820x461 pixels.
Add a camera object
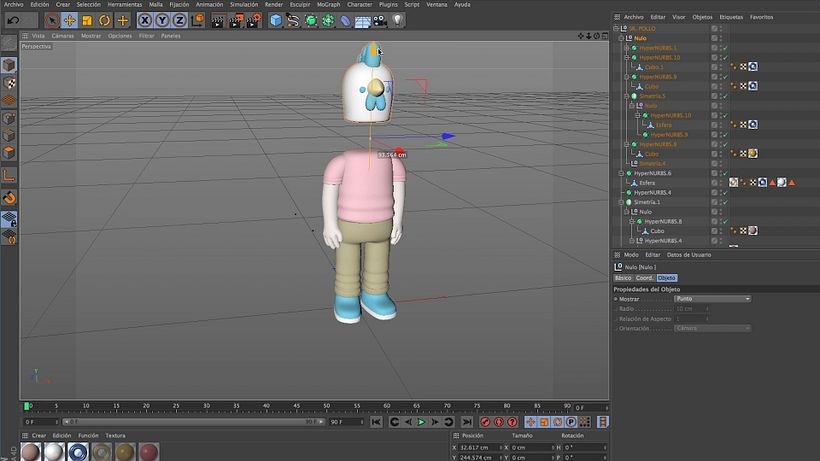tap(380, 21)
